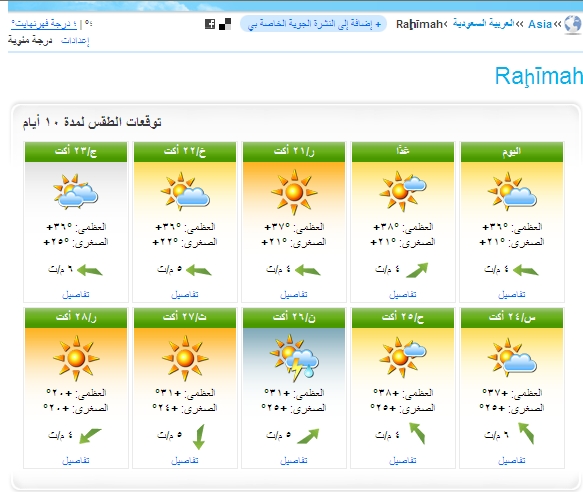The height and width of the screenshot is (492, 583).
Task: Select the 22 Oct day header
Action: 185,151
